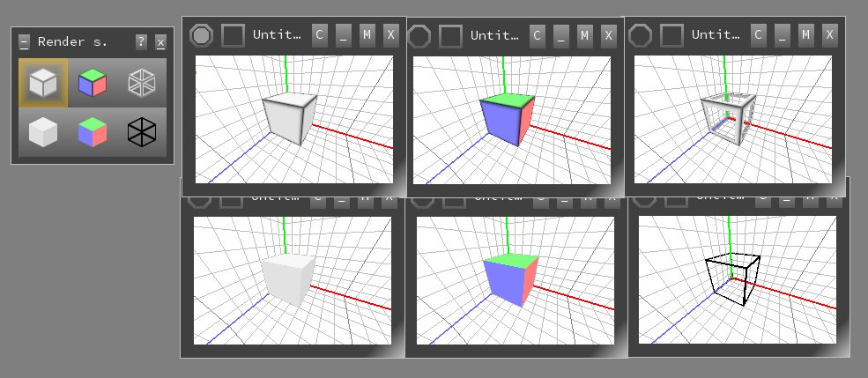868x378 pixels.
Task: Click octagon icon in colored outlined cube window
Action: click(419, 36)
